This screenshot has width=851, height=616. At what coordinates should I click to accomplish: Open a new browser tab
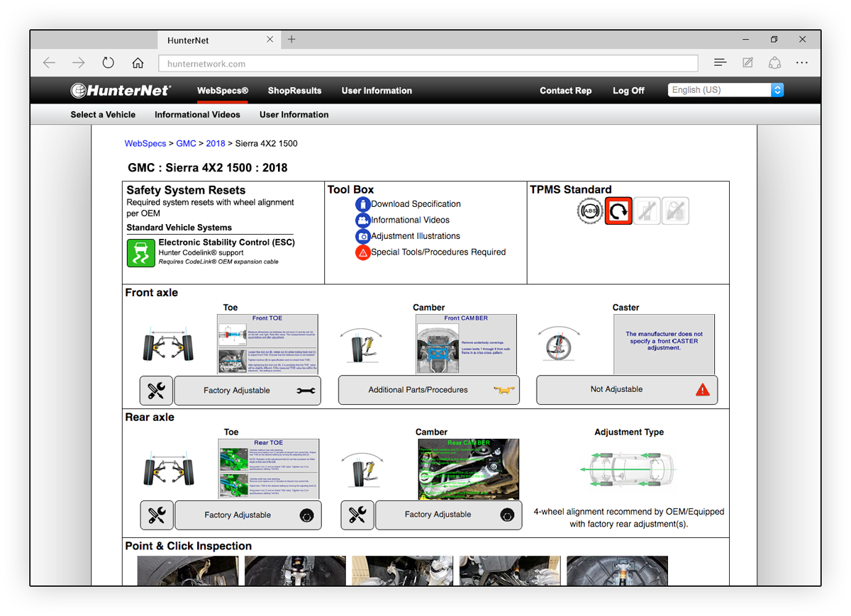tap(291, 40)
